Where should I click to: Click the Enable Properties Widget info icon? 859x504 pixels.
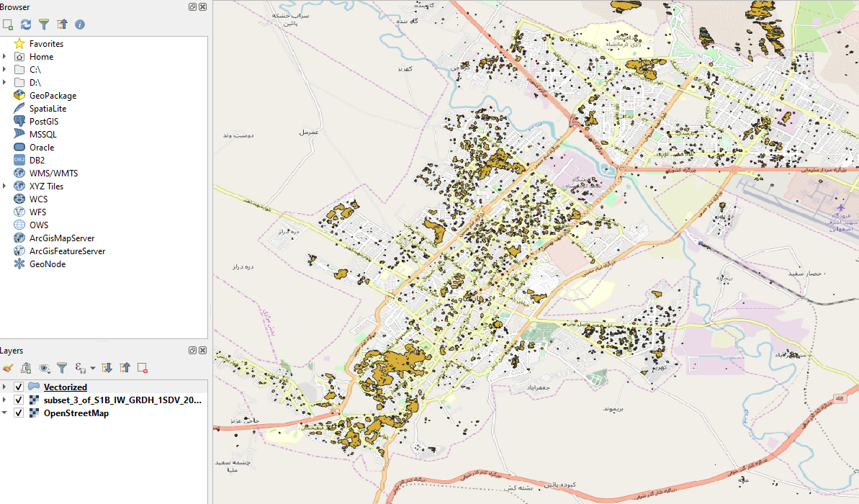coord(80,24)
